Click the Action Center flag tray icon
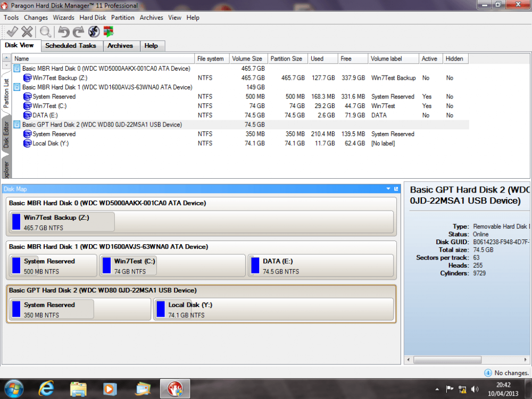Viewport: 532px width, 399px height. click(x=450, y=389)
